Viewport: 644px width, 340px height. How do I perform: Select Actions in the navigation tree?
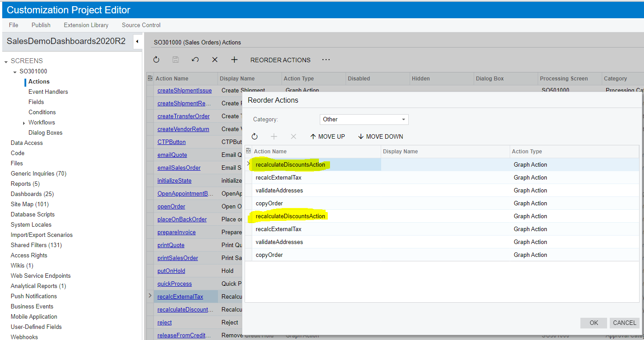tap(39, 81)
